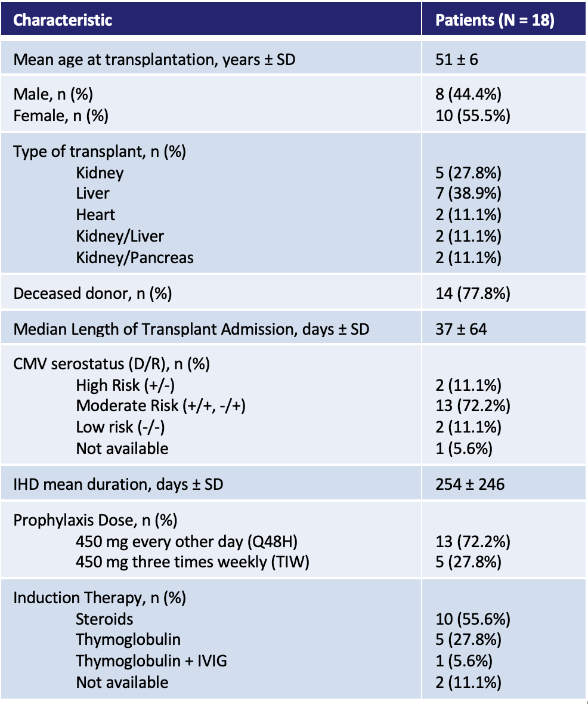Select the Female, n (%) label
This screenshot has width=588, height=704.
(x=61, y=115)
